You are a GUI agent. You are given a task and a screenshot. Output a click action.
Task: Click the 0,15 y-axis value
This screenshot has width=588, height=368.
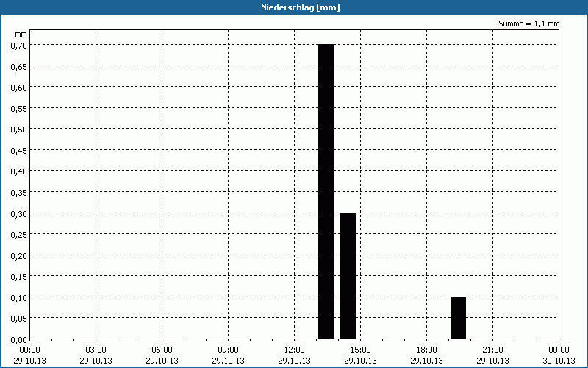(x=19, y=277)
